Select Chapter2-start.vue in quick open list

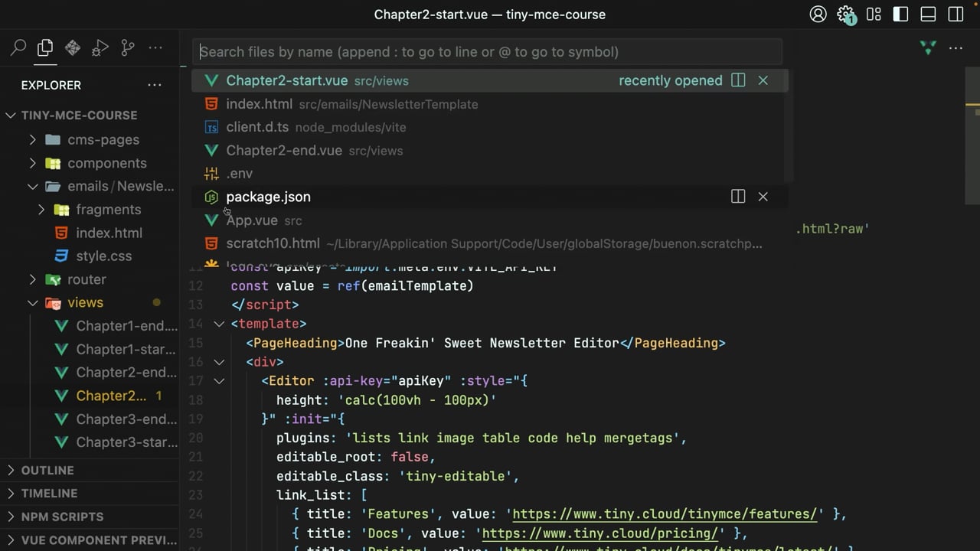489,80
